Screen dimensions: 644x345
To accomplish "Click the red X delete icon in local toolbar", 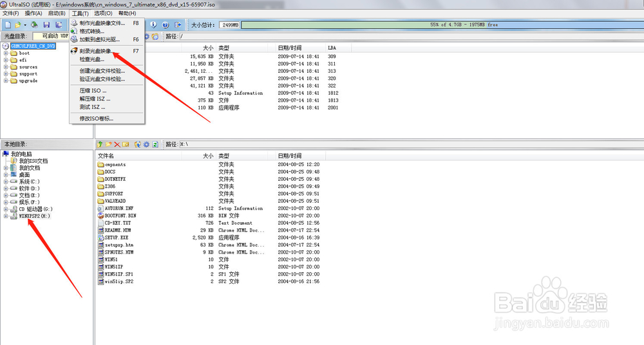I will (117, 145).
